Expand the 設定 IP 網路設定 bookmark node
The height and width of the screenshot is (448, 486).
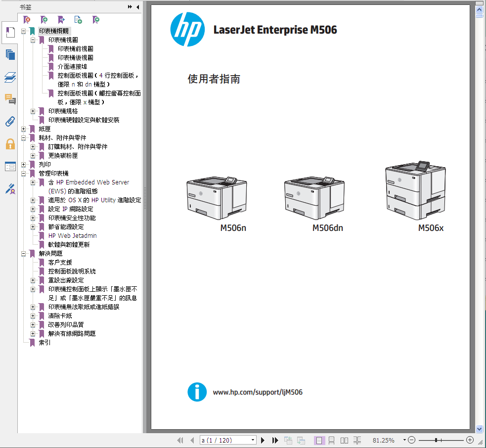coord(33,209)
